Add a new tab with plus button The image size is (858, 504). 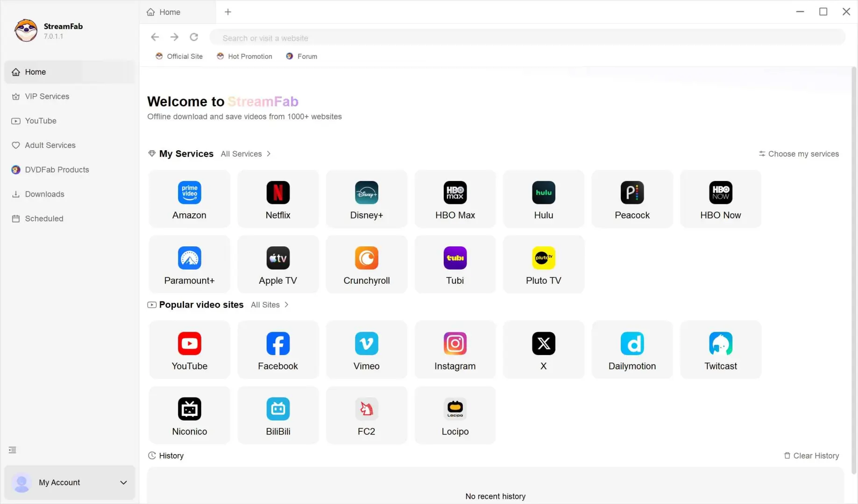pos(228,12)
